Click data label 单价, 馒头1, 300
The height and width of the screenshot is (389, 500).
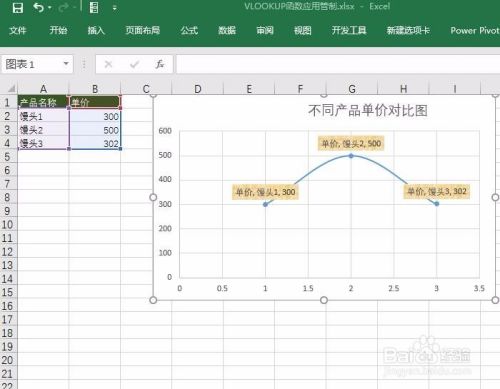(265, 192)
